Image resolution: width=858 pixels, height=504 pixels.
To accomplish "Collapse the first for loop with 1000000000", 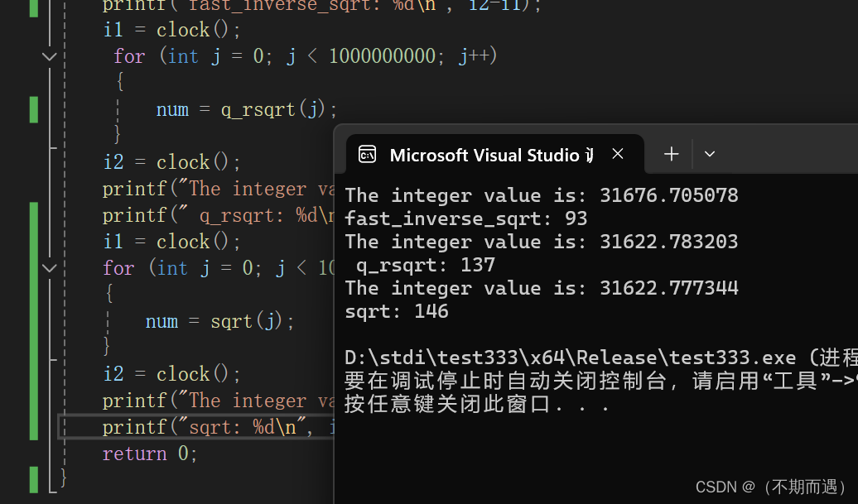I will (x=49, y=56).
